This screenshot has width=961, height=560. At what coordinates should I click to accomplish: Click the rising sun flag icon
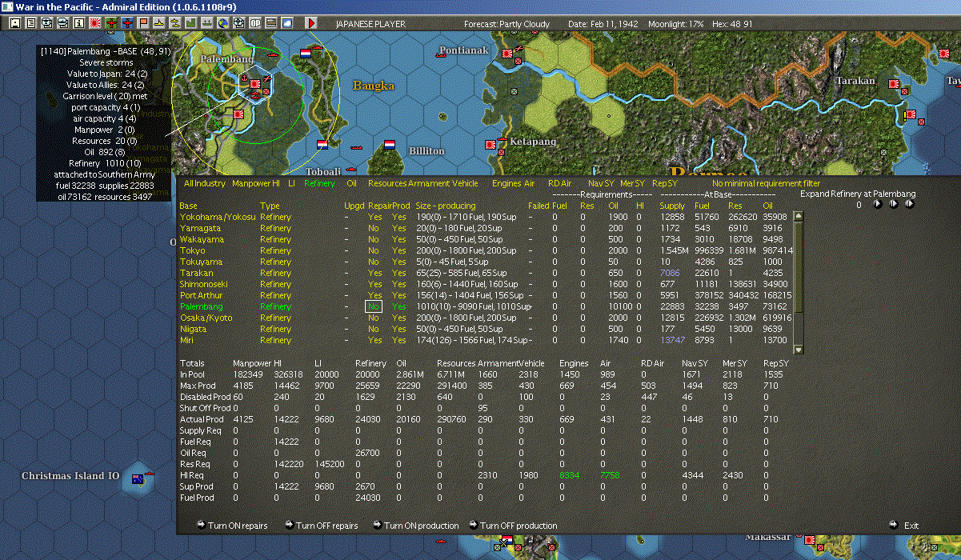95,24
